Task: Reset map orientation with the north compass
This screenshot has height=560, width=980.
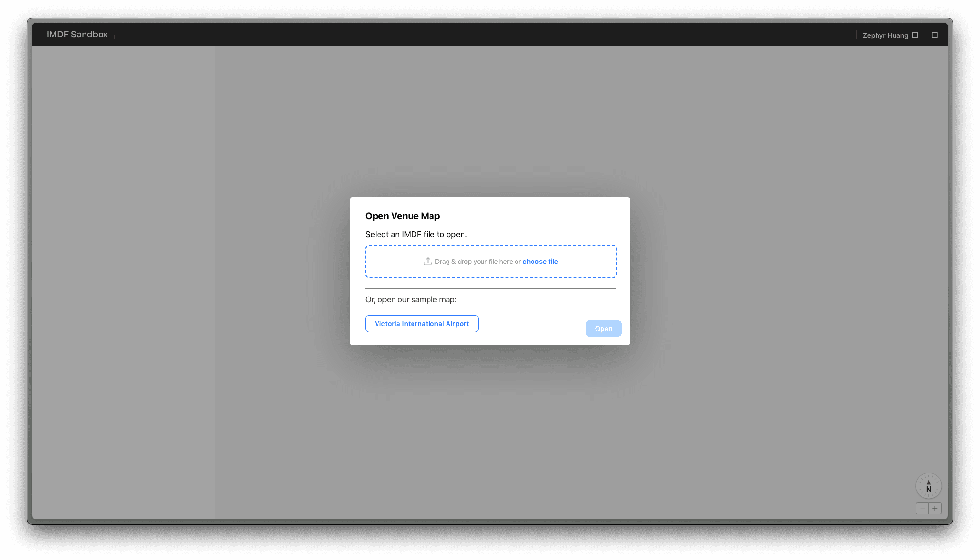Action: [x=928, y=486]
